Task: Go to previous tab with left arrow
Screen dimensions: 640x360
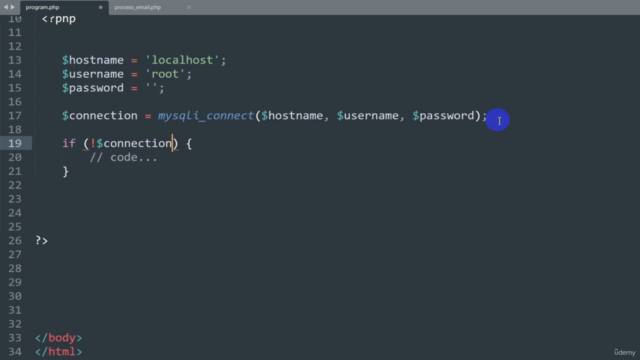Action: (6, 7)
